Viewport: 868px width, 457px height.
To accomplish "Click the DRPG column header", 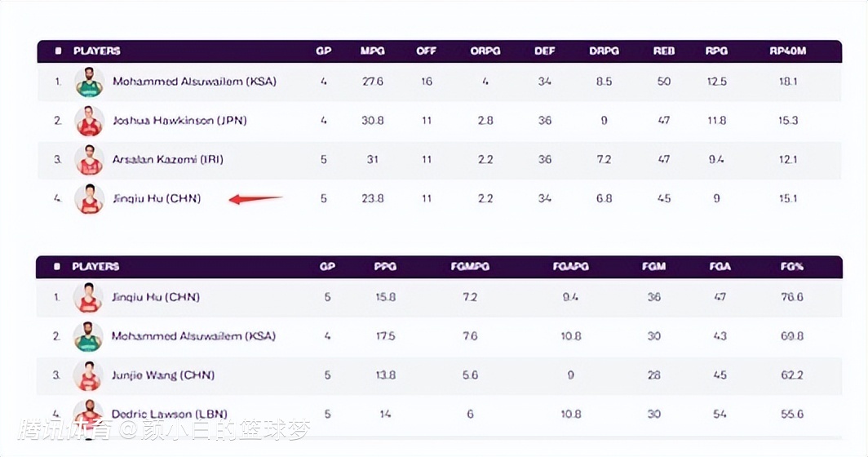I will [x=604, y=51].
